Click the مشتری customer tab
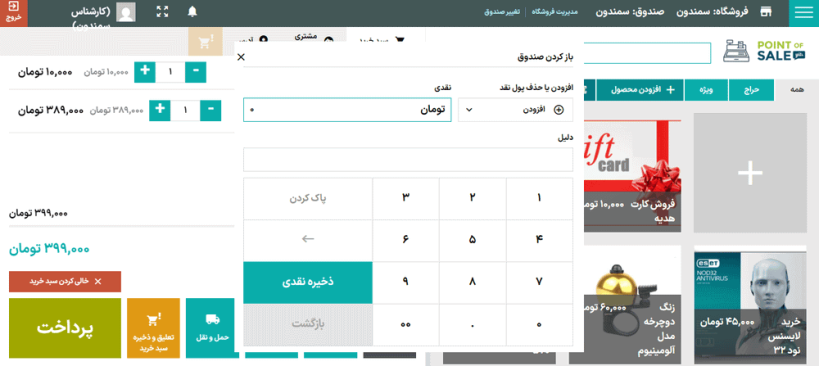 pyautogui.click(x=312, y=39)
